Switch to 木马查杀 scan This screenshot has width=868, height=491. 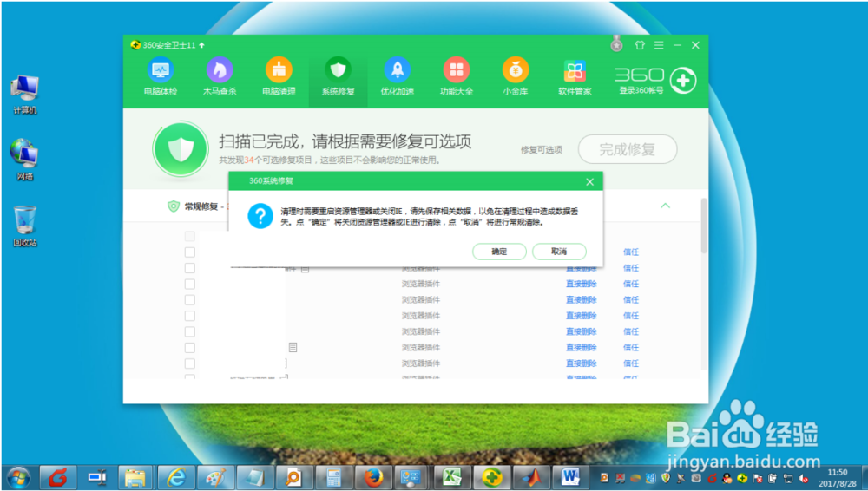[x=220, y=77]
